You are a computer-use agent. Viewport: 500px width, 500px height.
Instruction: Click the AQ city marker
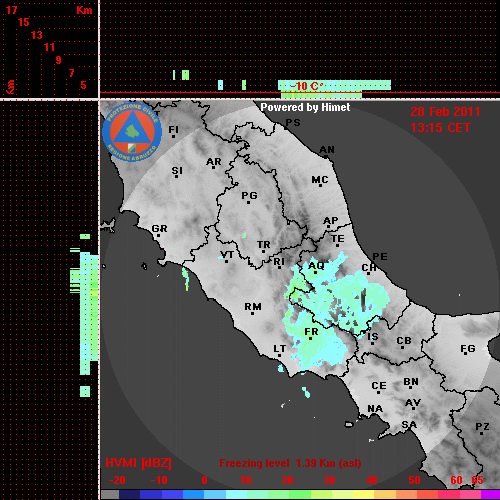pyautogui.click(x=316, y=267)
